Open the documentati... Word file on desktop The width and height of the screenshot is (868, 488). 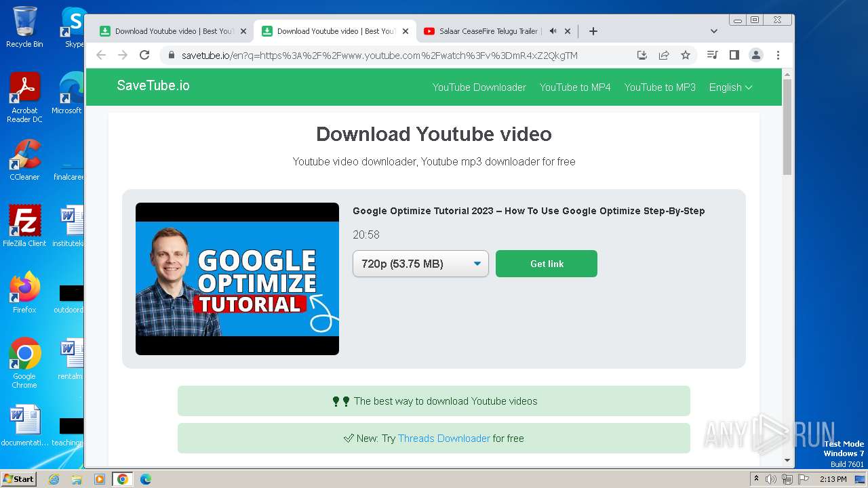[x=24, y=426]
